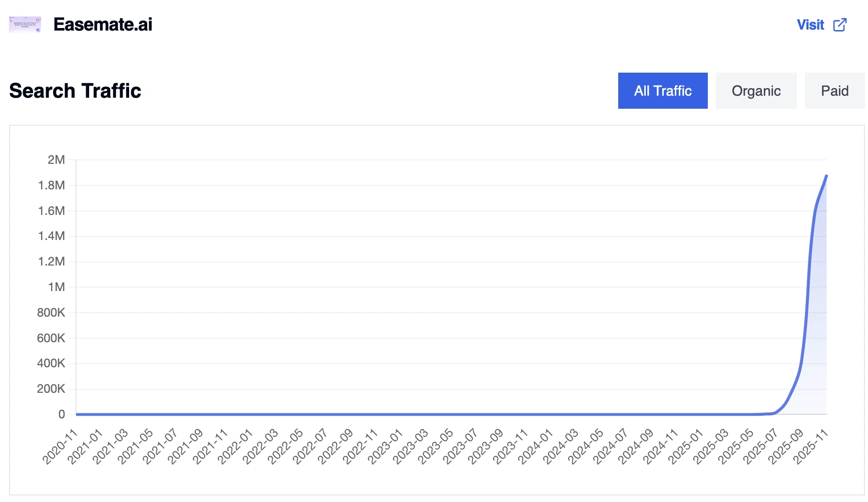Click the Easemate.ai title text
This screenshot has height=502, width=868.
(x=103, y=24)
